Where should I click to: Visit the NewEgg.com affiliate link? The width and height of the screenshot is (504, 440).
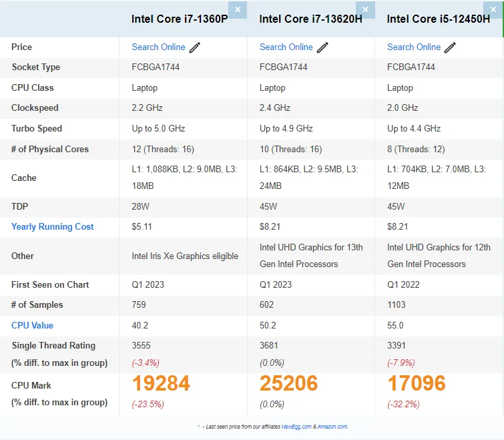[x=296, y=426]
